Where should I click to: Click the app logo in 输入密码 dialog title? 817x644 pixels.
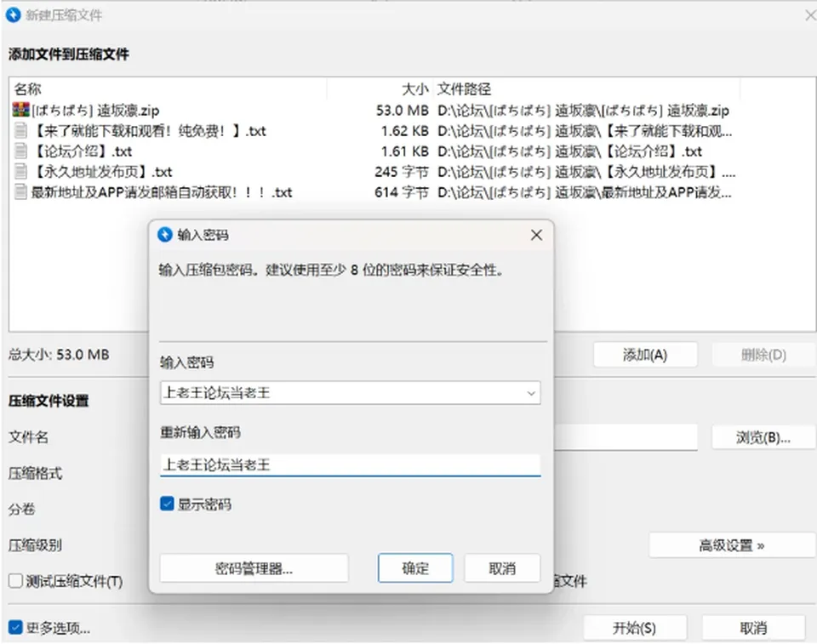point(164,235)
